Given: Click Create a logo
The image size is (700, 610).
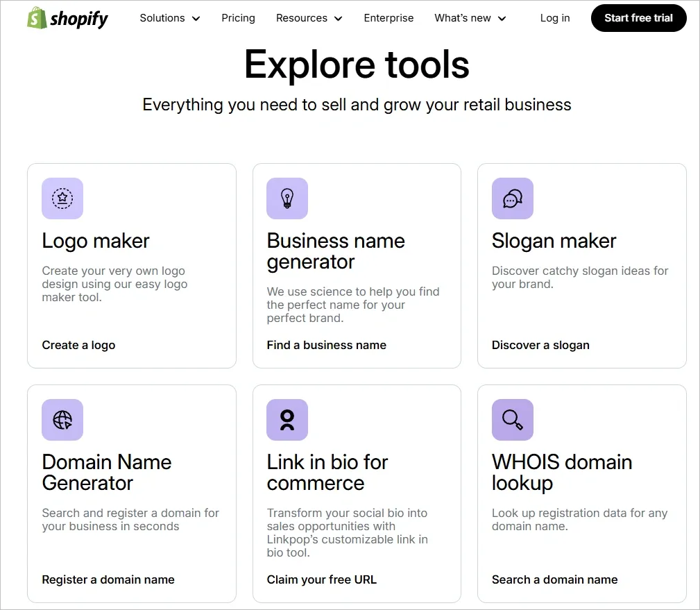Looking at the screenshot, I should [78, 345].
